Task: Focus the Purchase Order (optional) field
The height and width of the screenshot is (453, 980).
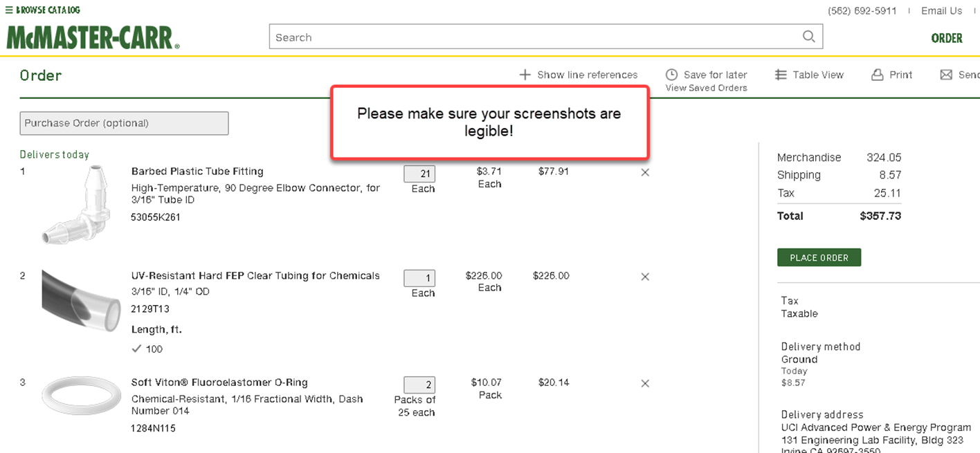Action: tap(124, 123)
